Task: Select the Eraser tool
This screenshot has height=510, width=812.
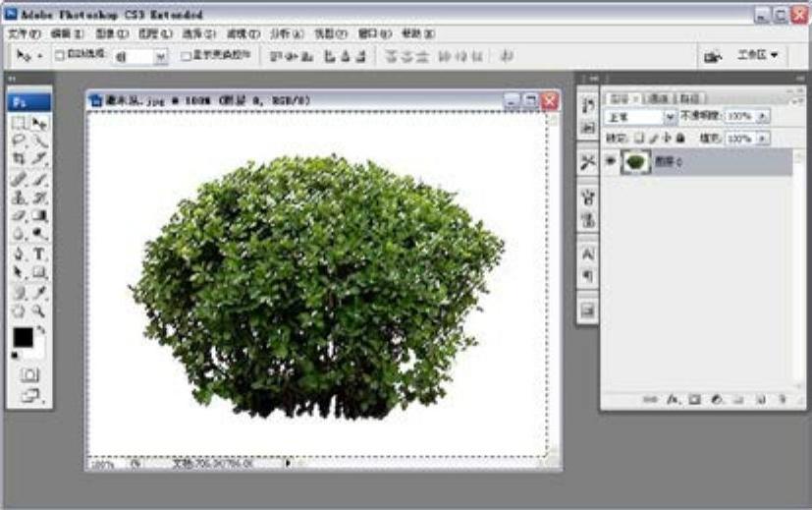Action: pos(19,215)
